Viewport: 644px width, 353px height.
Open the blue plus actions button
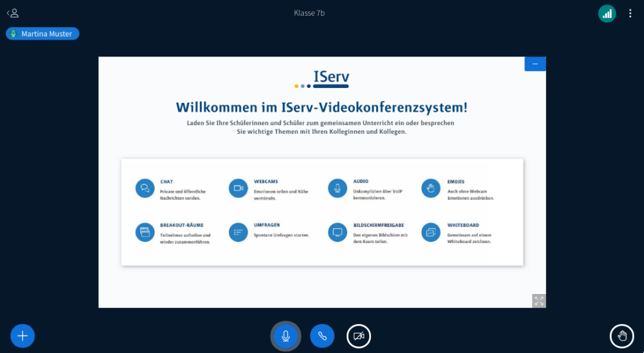click(23, 336)
